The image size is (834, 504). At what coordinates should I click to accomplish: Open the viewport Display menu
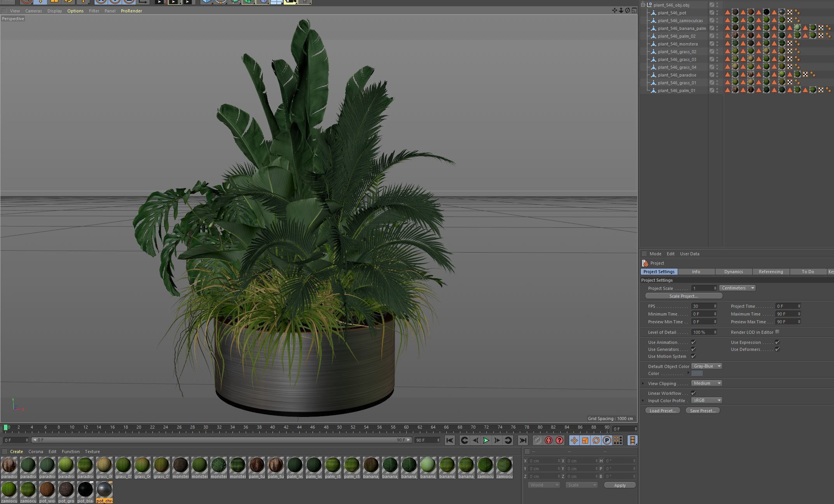click(54, 11)
